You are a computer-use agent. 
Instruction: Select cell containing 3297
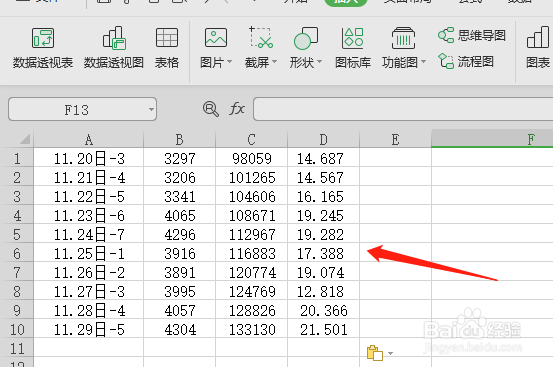(180, 159)
